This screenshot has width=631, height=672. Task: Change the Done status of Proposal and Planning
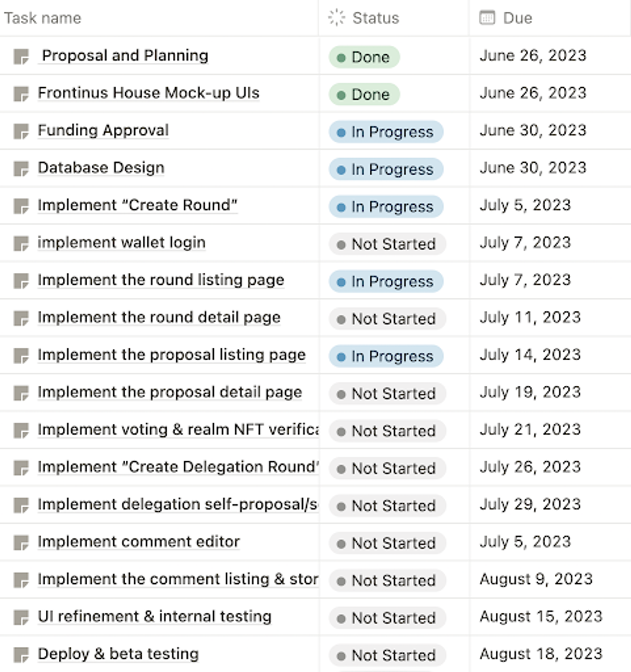pyautogui.click(x=364, y=57)
